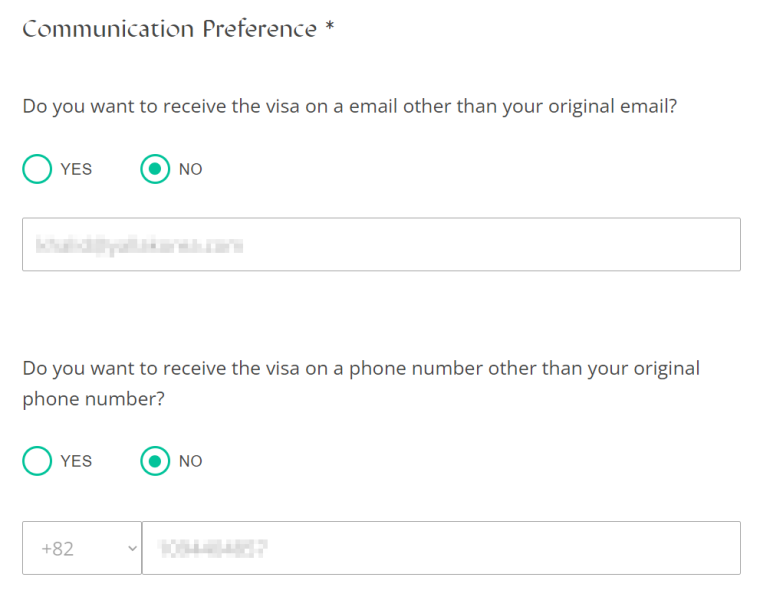The height and width of the screenshot is (600, 773).
Task: Focus the phone number input field
Action: (441, 548)
